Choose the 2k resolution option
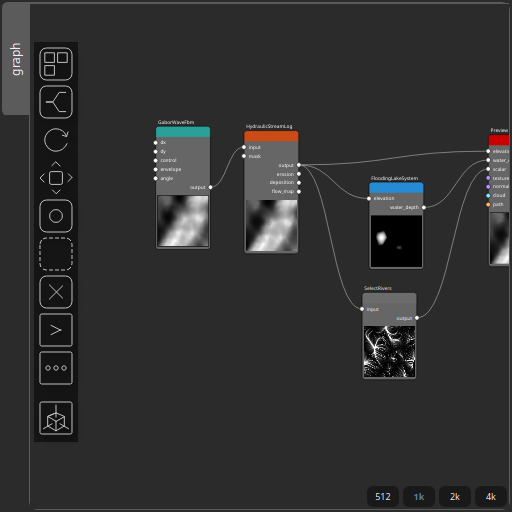 [455, 497]
